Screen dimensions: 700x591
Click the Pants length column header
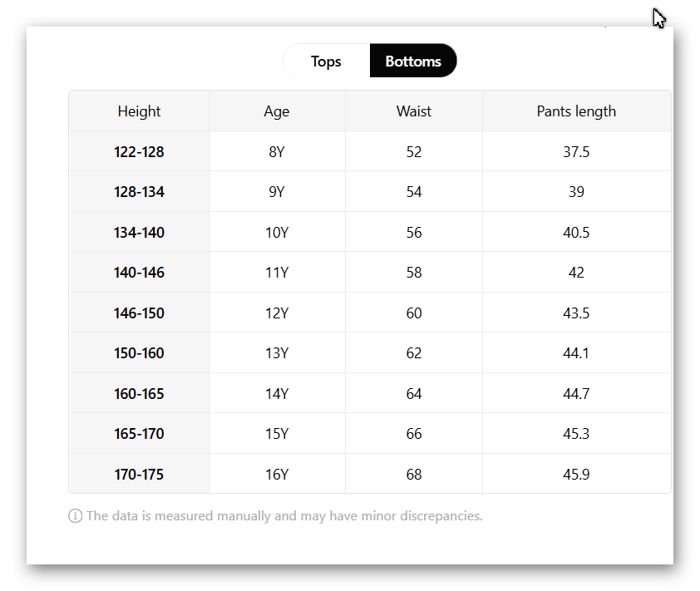[x=576, y=111]
